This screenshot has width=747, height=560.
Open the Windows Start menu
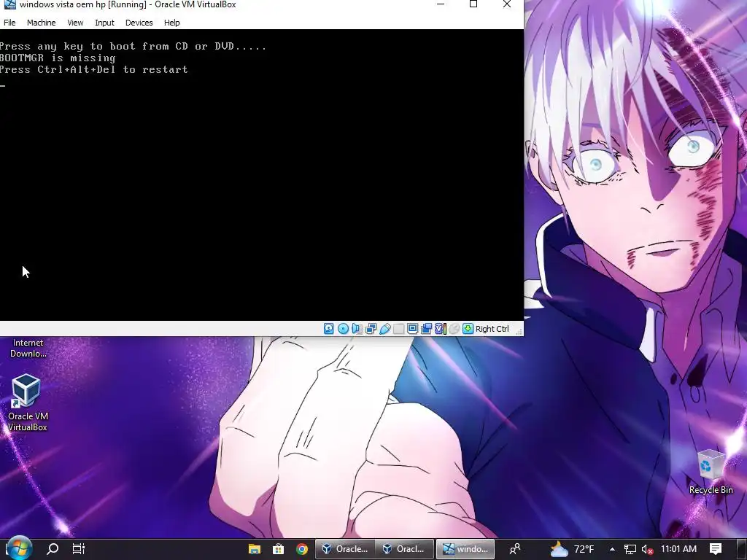point(19,549)
